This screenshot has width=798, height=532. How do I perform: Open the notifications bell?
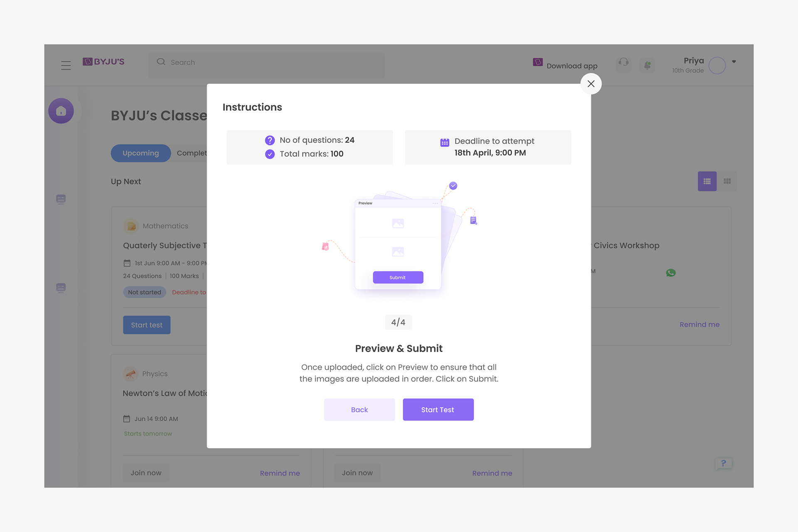pyautogui.click(x=647, y=65)
